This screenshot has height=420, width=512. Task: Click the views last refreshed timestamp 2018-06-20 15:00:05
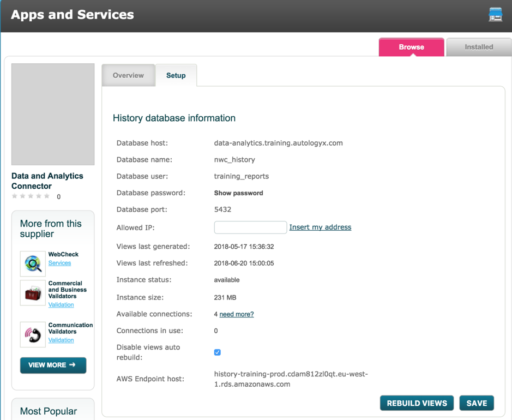(x=244, y=263)
